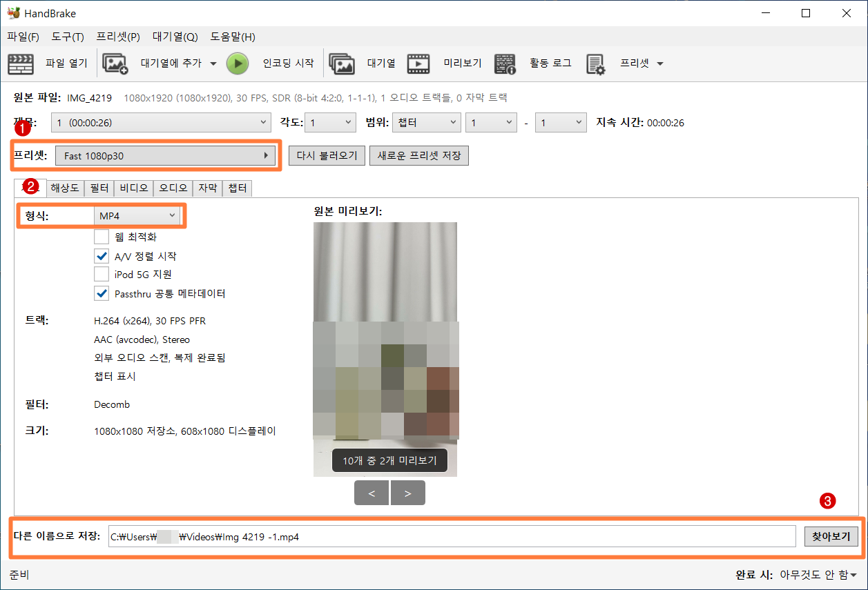Viewport: 868px width, 590px height.
Task: Expand the 프리셋 toolbar dropdown arrow
Action: click(x=660, y=63)
